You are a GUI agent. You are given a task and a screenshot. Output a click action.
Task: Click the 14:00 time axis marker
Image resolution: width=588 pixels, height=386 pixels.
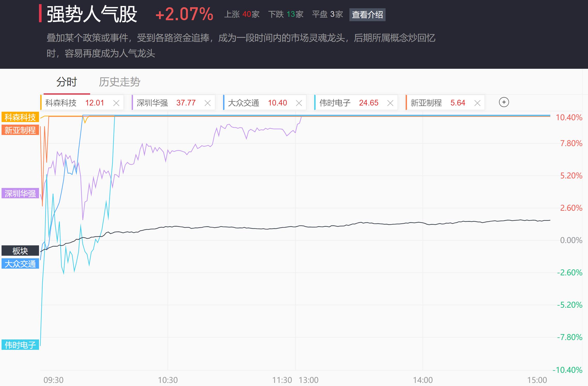click(x=423, y=380)
